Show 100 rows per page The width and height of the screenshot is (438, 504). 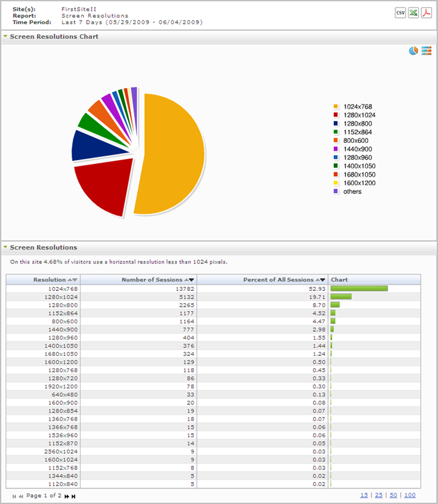click(410, 495)
